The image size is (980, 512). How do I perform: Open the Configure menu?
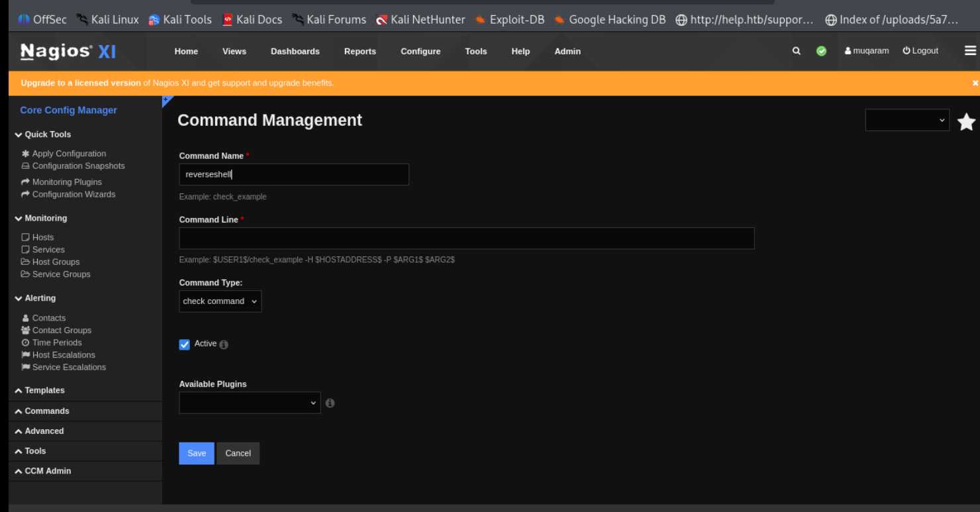(x=420, y=51)
